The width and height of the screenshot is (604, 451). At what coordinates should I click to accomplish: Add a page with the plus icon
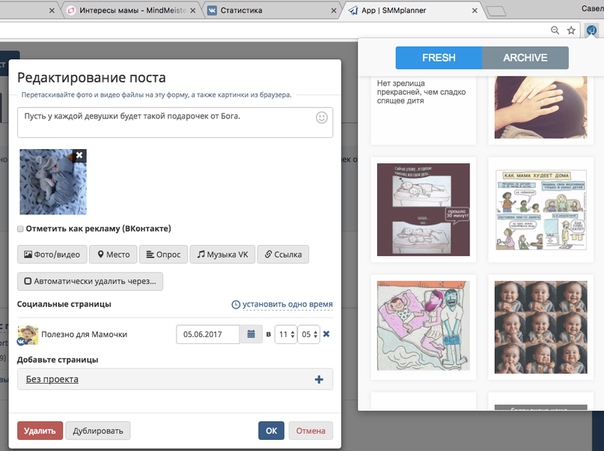click(319, 379)
